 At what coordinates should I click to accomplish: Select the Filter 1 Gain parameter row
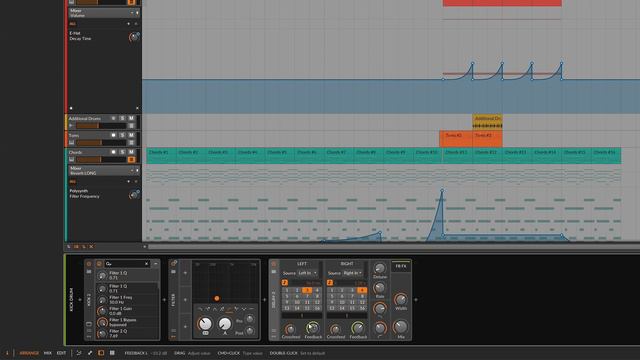tap(127, 311)
